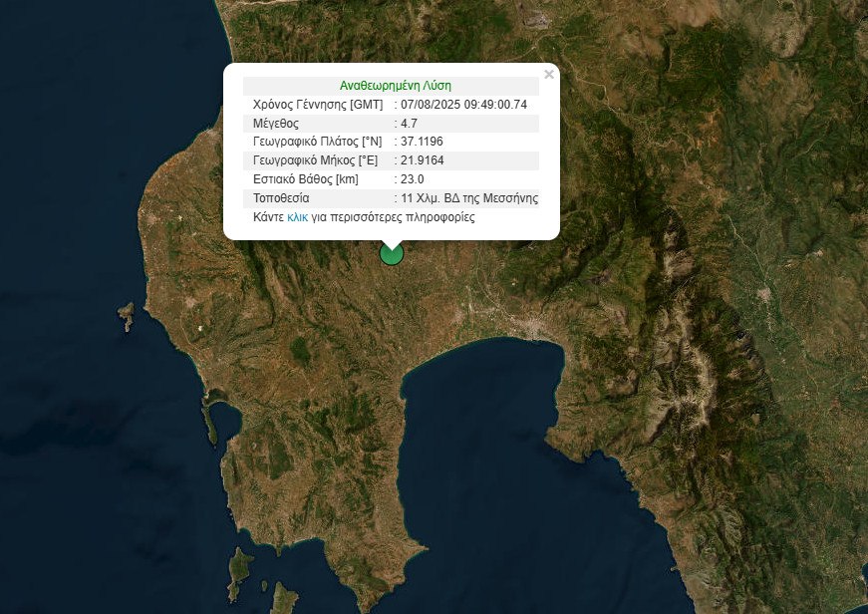
Task: Click the 'Τοποθεσία' label in popup
Action: [x=282, y=198]
